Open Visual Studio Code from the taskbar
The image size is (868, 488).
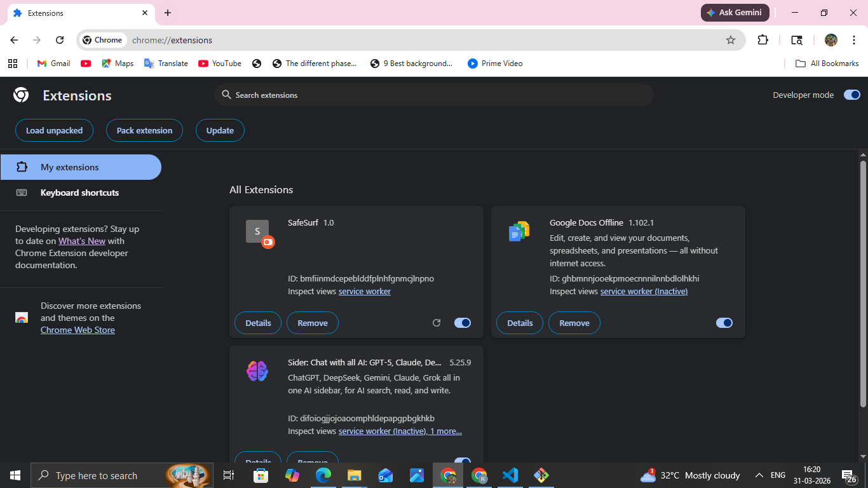coord(510,475)
